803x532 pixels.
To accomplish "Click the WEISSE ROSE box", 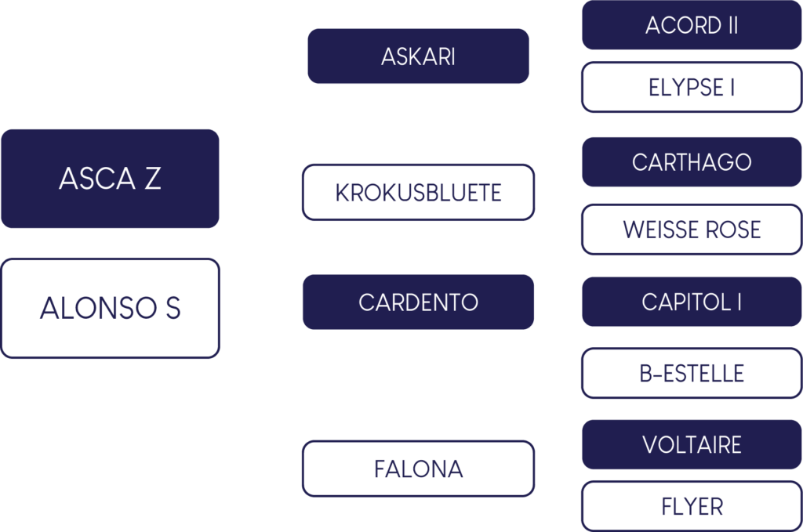I will coord(692,230).
